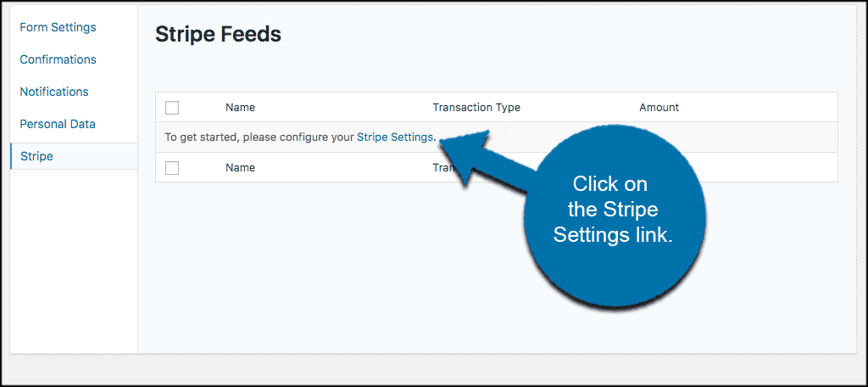This screenshot has width=868, height=387.
Task: Click the gray bar at page bottom
Action: click(x=433, y=369)
